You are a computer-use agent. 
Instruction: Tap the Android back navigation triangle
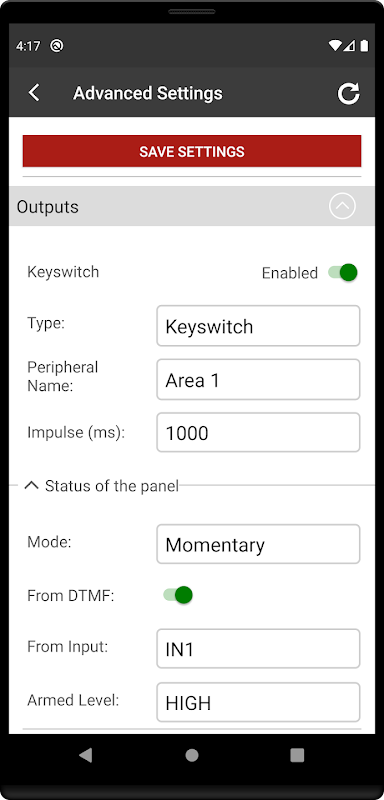tap(86, 755)
